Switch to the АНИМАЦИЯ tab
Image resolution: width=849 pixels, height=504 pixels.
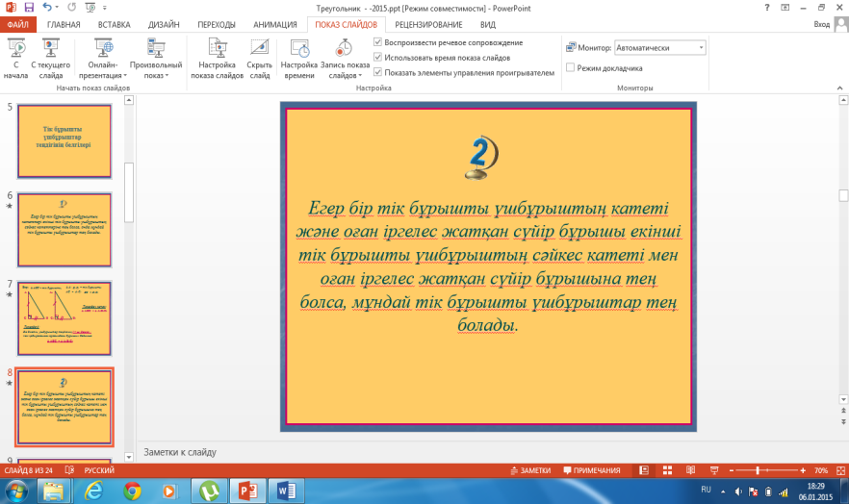tap(275, 24)
